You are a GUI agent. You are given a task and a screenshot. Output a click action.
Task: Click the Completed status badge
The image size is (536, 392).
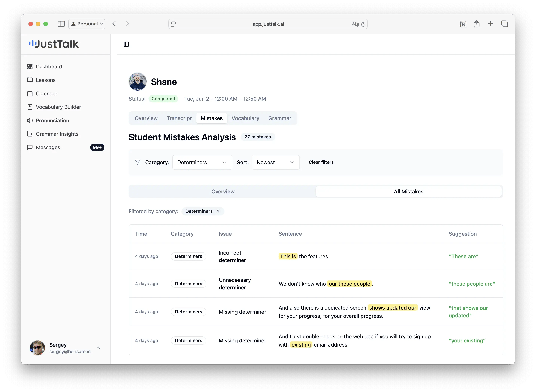[x=163, y=99]
